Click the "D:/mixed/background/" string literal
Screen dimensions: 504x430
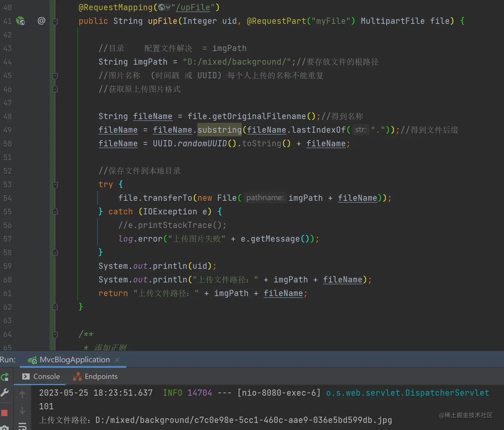point(237,62)
